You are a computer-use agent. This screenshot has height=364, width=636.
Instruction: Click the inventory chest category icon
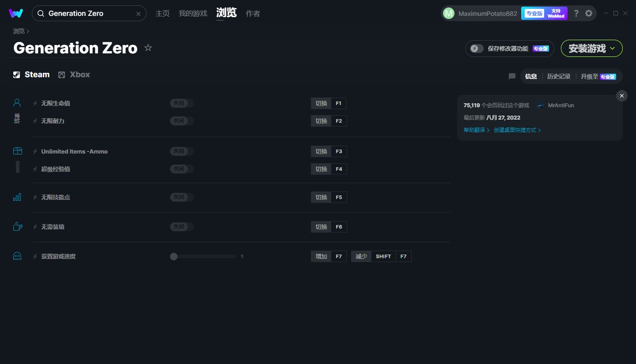tap(17, 151)
